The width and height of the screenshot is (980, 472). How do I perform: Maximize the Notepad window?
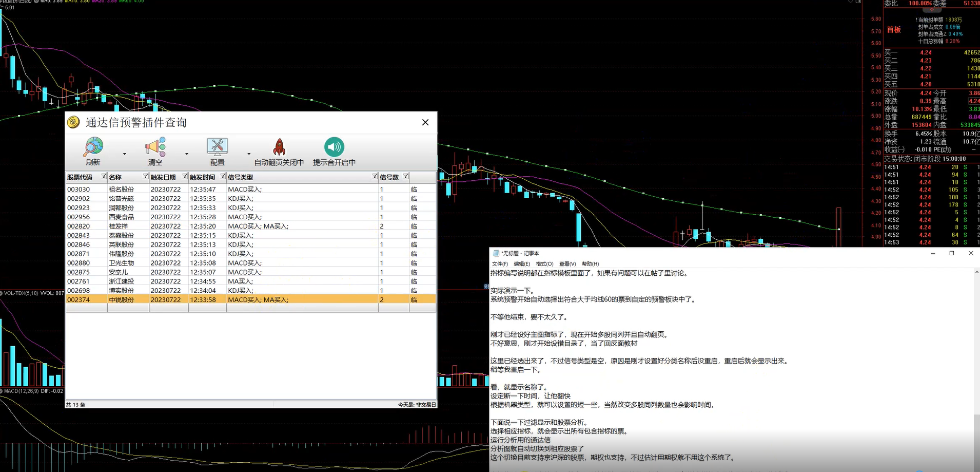click(x=952, y=253)
